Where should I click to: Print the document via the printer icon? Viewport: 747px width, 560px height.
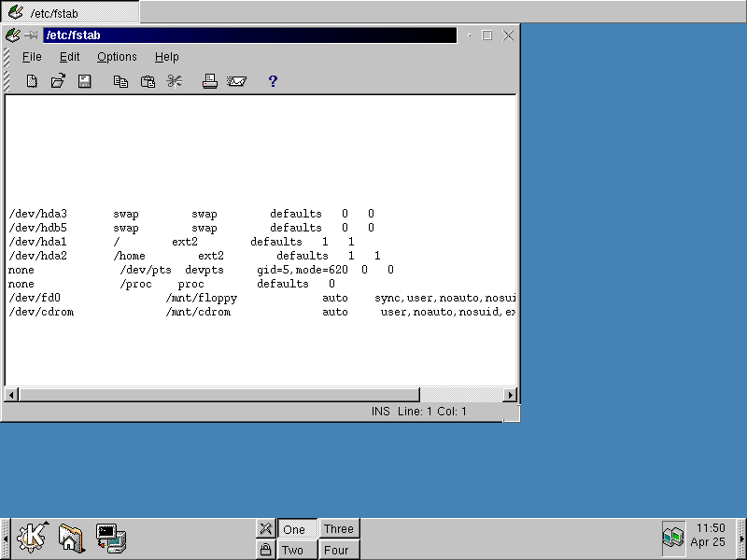(211, 81)
